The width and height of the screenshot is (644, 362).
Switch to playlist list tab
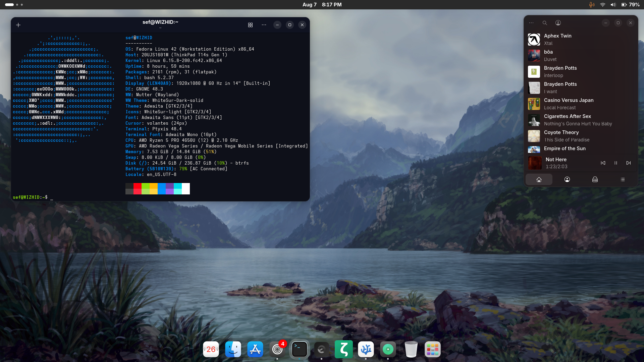pos(623,180)
